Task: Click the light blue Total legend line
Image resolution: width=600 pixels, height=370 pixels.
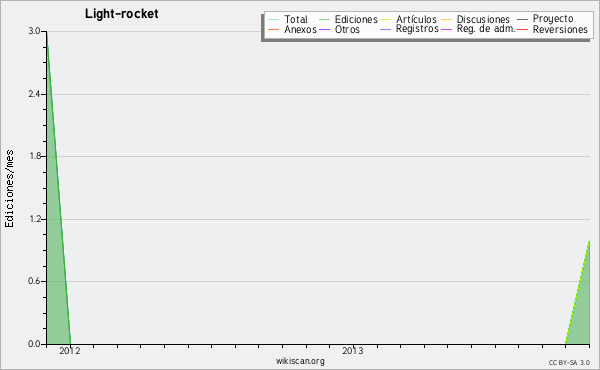Action: pos(273,19)
